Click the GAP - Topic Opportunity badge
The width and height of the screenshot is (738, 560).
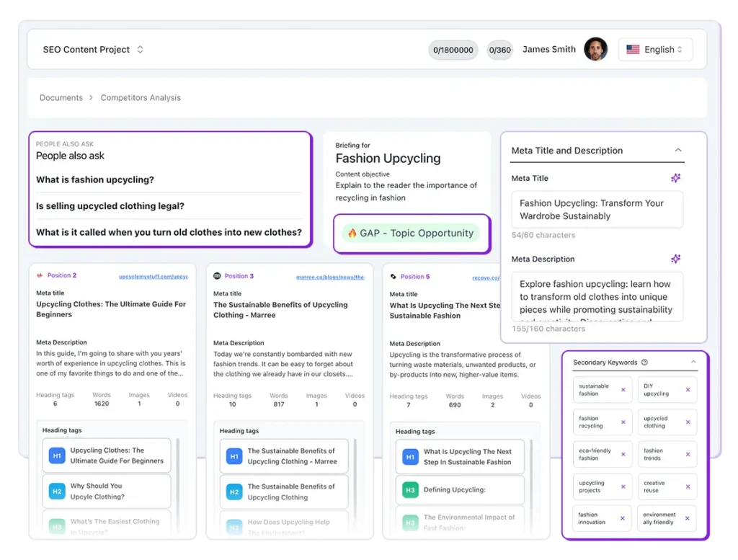tap(411, 234)
